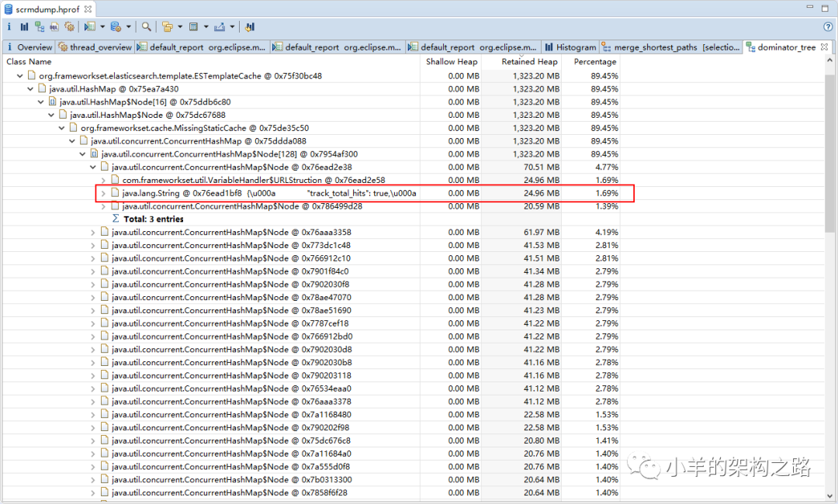Collapse the ConcurrentHashMap @ 0x75ddda088 node
Viewport: 838px width, 504px height.
72,141
